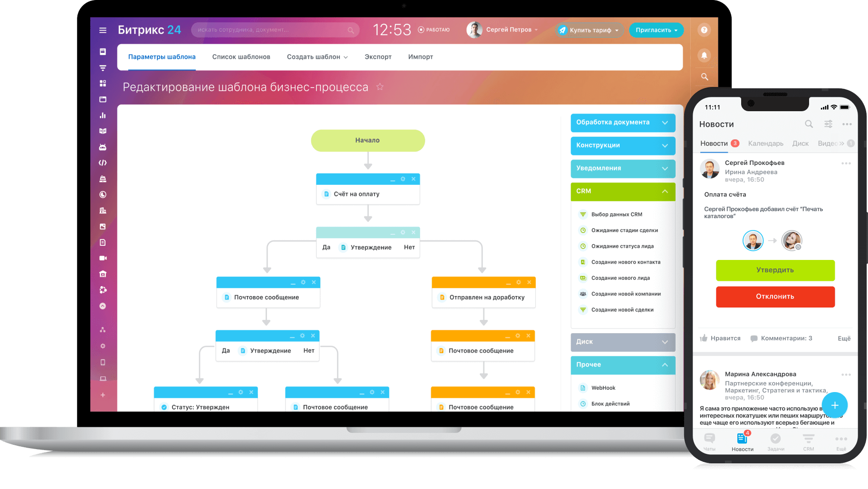Star the business process template page
The image size is (868, 489).
[x=380, y=86]
